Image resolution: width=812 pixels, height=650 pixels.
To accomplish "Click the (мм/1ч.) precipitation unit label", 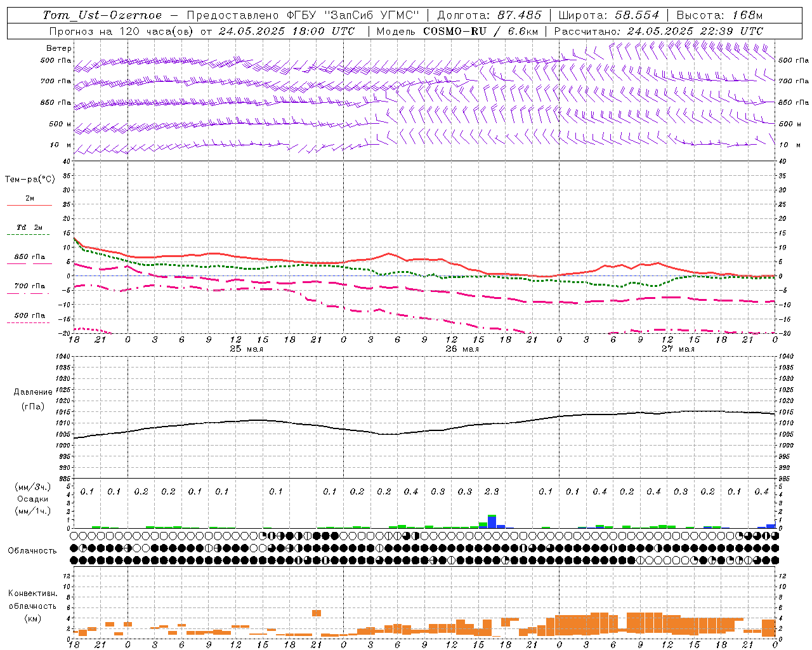I will (x=32, y=510).
